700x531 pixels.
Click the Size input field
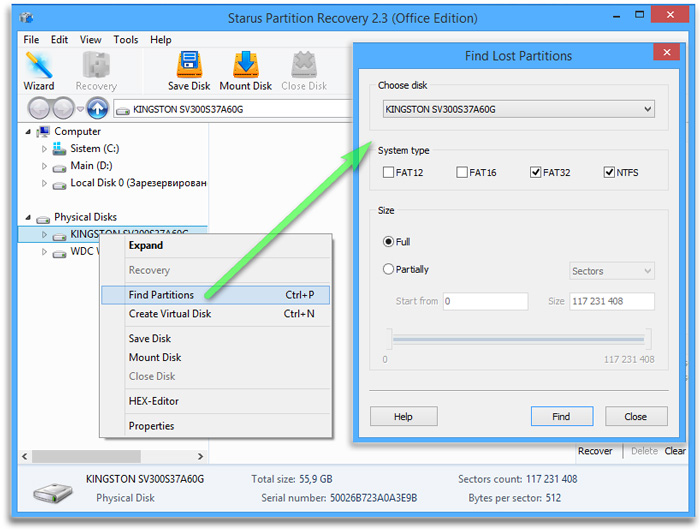point(612,301)
